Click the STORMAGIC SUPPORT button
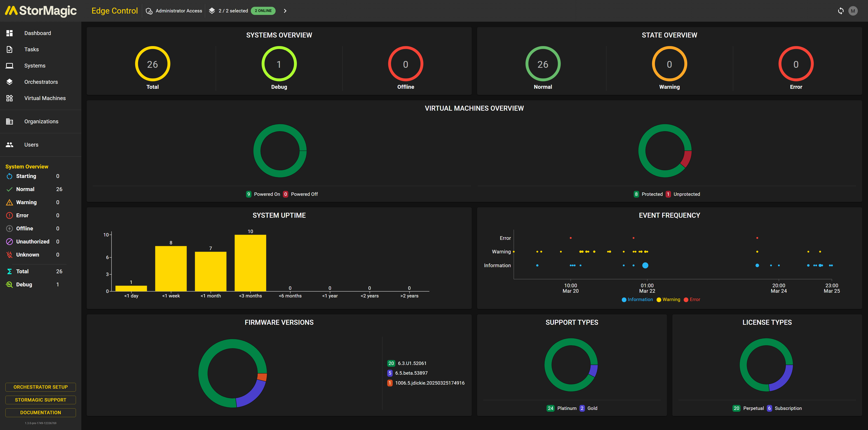The image size is (868, 430). 40,400
